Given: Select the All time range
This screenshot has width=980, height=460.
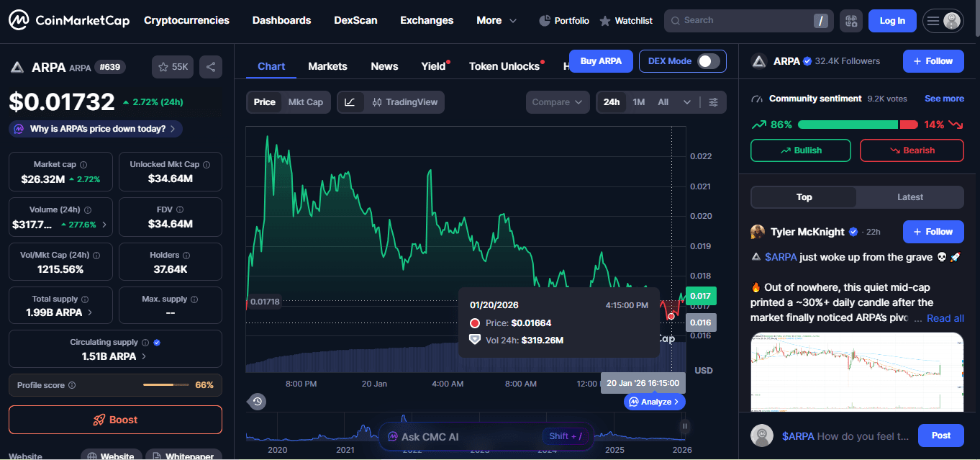Looking at the screenshot, I should coord(663,102).
